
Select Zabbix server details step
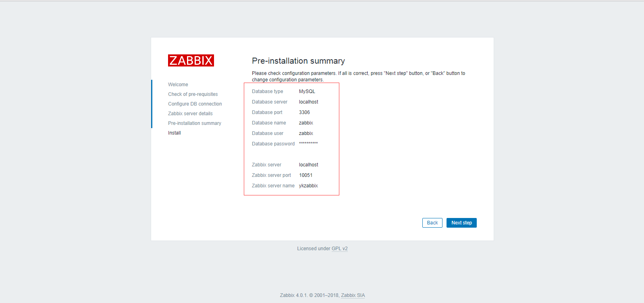[190, 114]
